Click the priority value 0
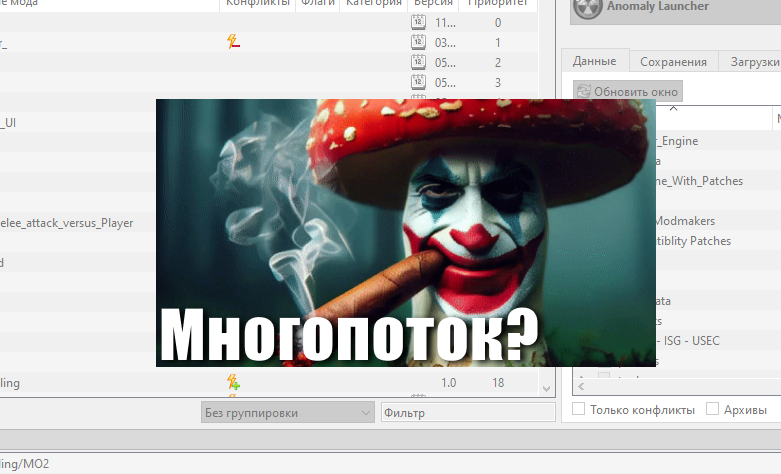 pyautogui.click(x=498, y=22)
